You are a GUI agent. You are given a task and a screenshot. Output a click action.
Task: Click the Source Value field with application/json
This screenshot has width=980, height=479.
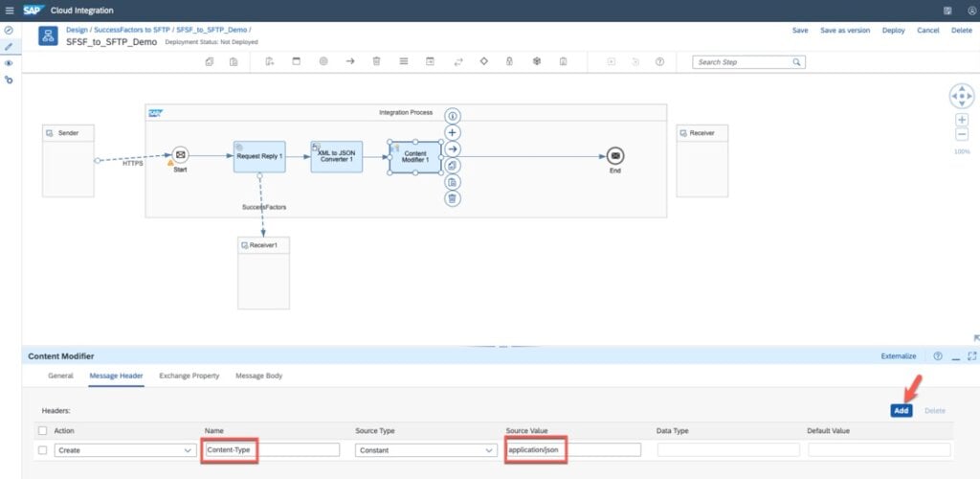(x=573, y=450)
